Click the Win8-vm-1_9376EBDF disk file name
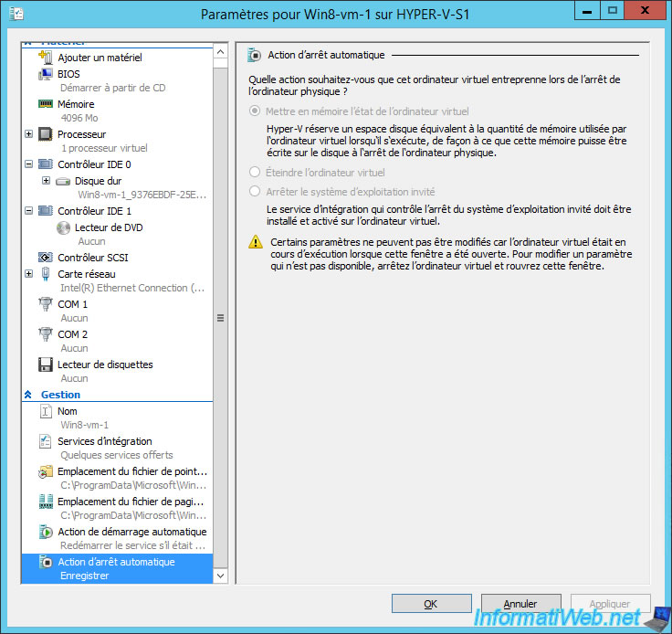The image size is (672, 634). click(x=142, y=195)
